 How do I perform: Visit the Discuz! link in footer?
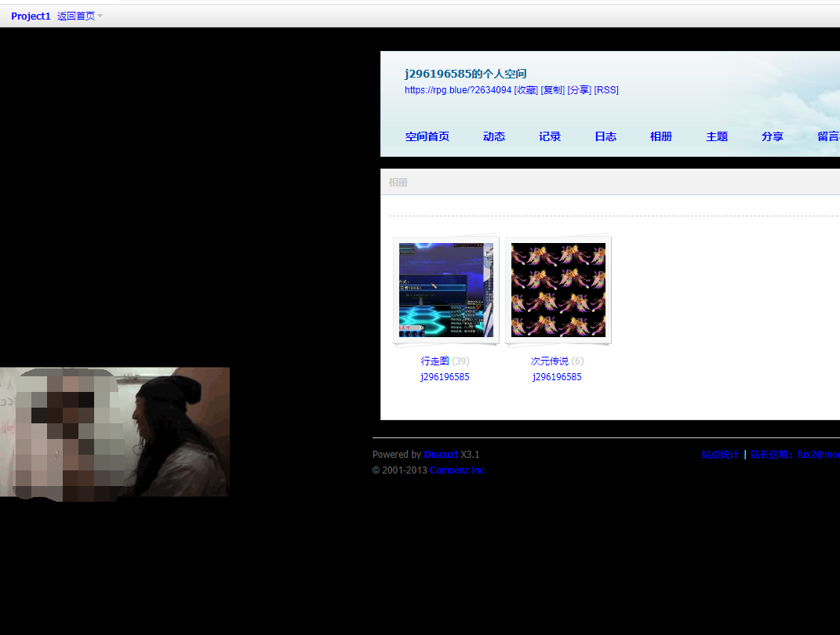441,455
